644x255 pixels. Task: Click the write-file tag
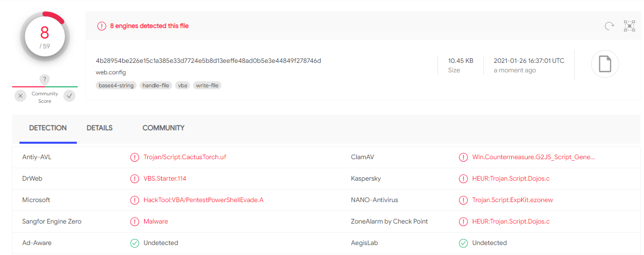(x=207, y=85)
